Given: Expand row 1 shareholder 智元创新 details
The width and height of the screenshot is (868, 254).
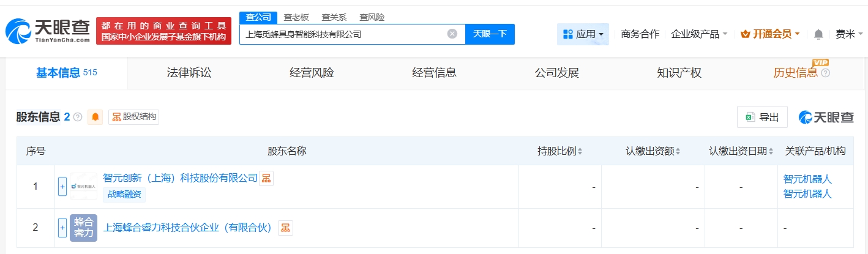Looking at the screenshot, I should (x=62, y=186).
